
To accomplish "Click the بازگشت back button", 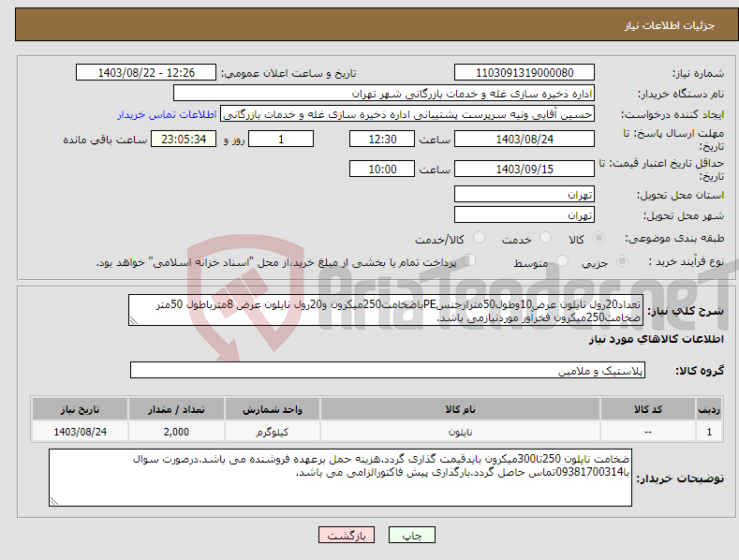I will tap(347, 535).
